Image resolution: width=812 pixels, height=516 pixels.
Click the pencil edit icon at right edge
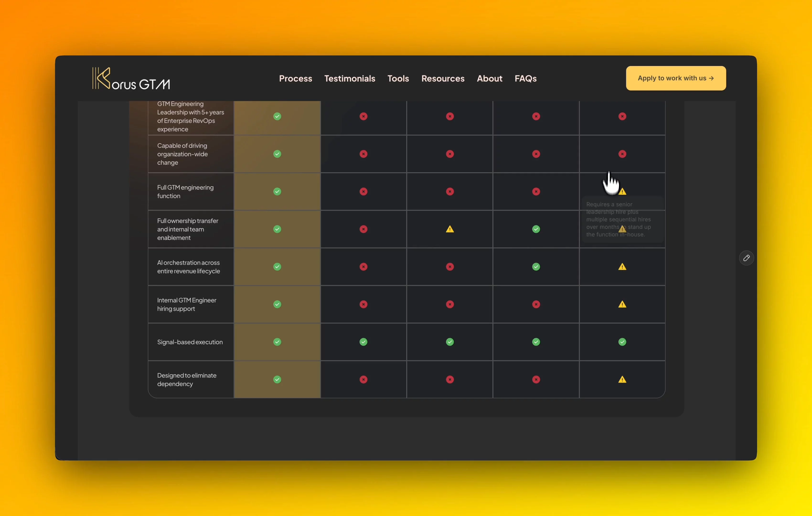[x=746, y=258]
